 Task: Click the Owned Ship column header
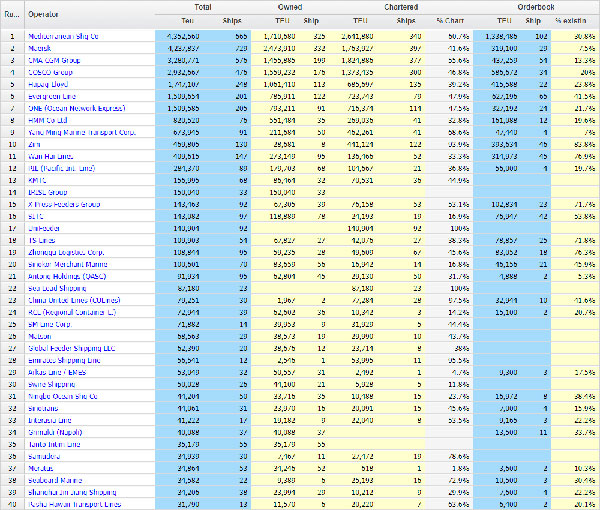pyautogui.click(x=311, y=21)
